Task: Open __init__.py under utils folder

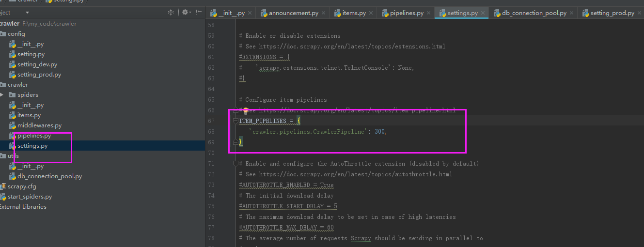Action: (x=31, y=166)
